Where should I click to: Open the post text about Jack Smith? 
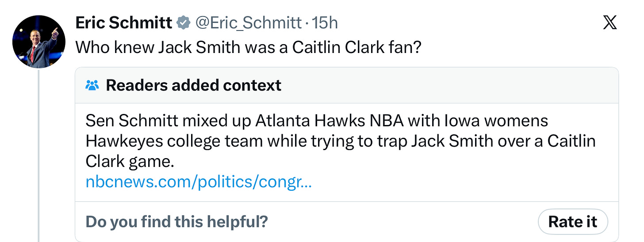click(249, 47)
